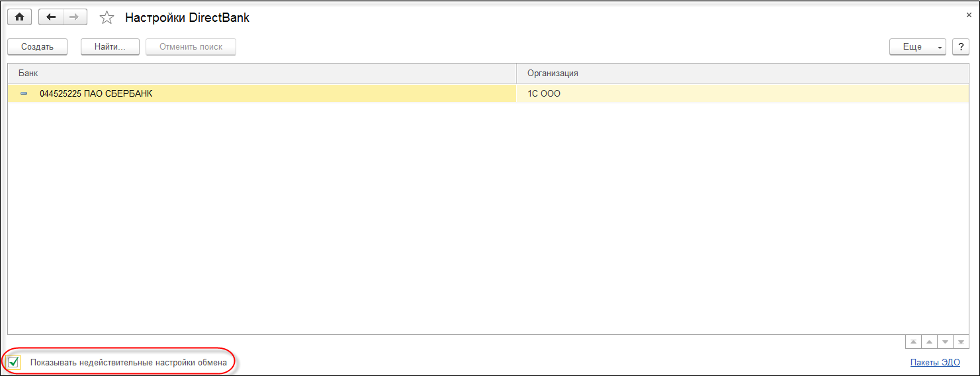The image size is (980, 376).
Task: Click the row icon beside ПАО СБЕРБАНК
Action: [x=24, y=94]
